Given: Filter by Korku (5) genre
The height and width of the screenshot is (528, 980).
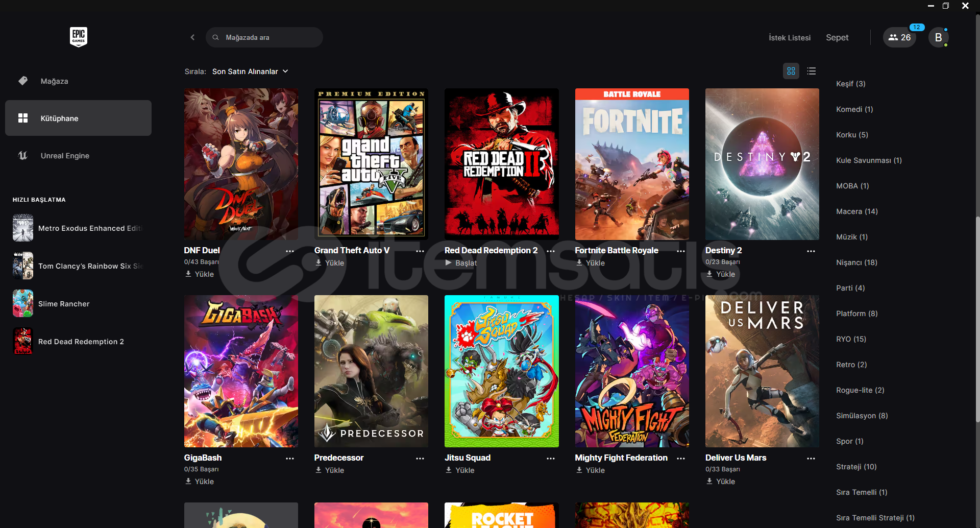Looking at the screenshot, I should [852, 135].
